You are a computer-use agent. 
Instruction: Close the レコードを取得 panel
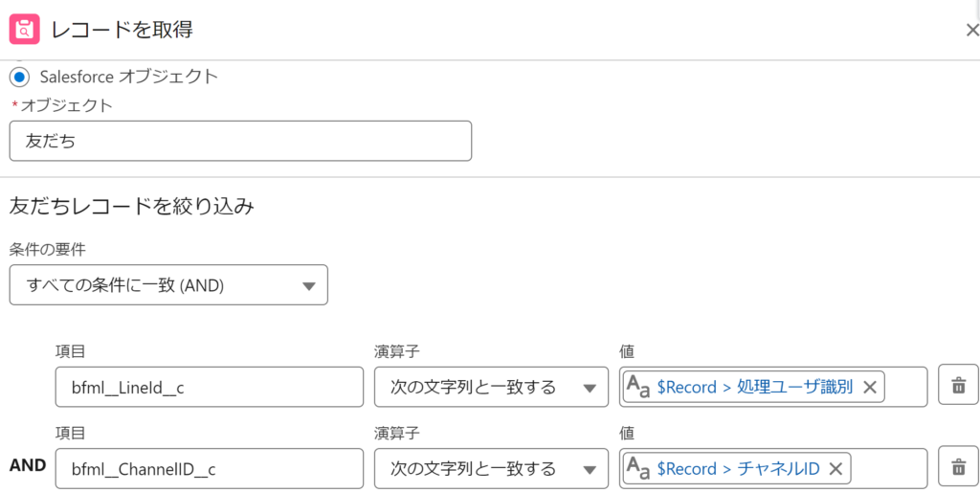click(x=971, y=30)
